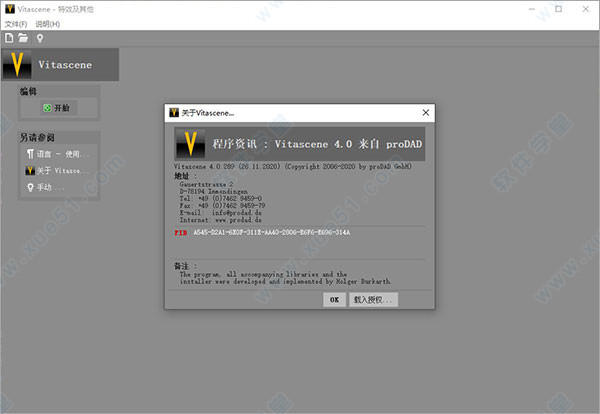
Task: Click the Vitascene app icon in the window title bar
Action: click(x=10, y=9)
